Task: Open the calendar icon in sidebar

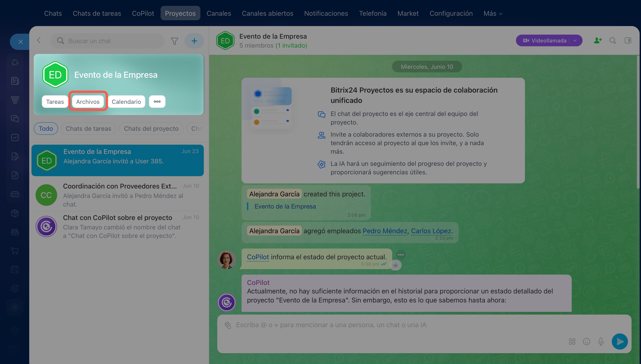Action: click(x=15, y=269)
